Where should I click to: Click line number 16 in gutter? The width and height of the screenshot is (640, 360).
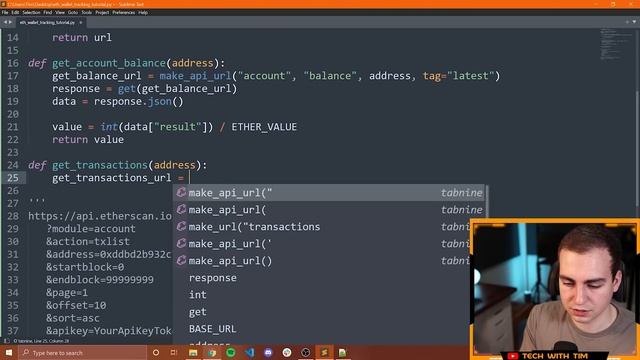click(x=13, y=63)
